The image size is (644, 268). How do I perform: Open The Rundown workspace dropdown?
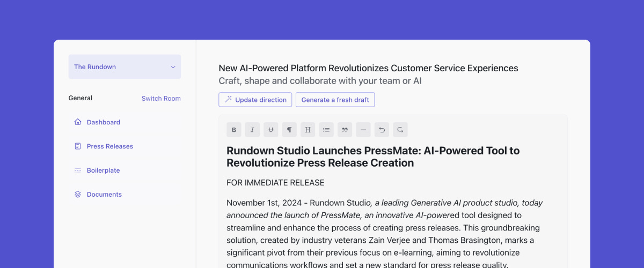coord(125,67)
